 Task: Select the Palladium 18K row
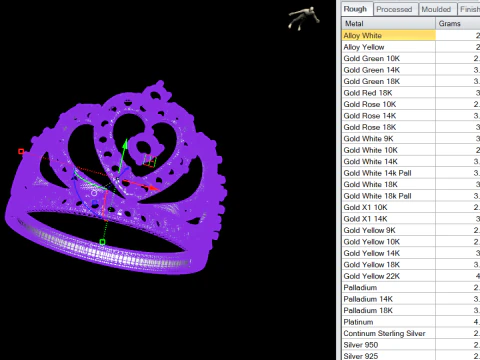tap(411, 310)
